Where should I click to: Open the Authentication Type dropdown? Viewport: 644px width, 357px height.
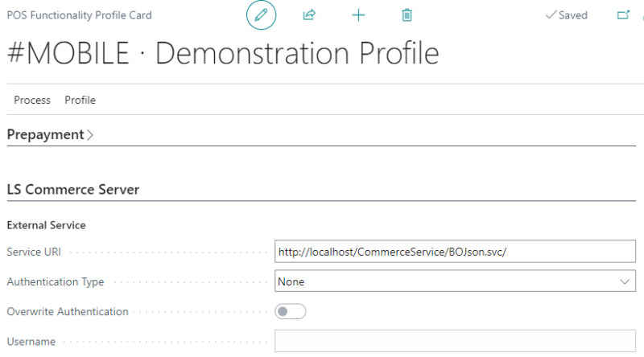pos(455,281)
